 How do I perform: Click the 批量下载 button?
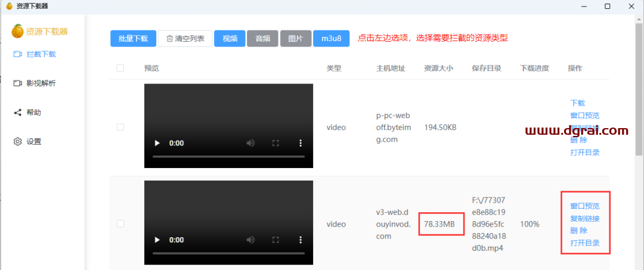(x=133, y=38)
